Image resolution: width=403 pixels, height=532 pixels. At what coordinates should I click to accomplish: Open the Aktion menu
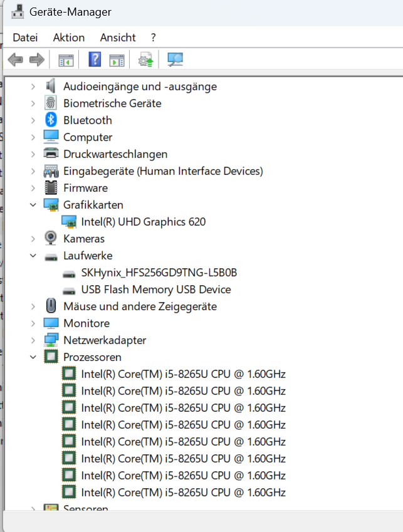[x=69, y=38]
